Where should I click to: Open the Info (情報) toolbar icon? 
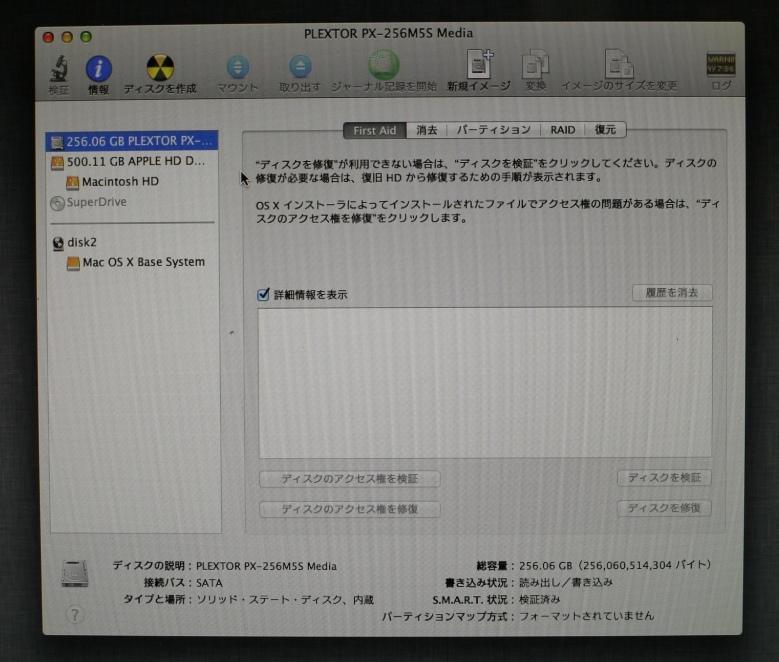(x=98, y=68)
